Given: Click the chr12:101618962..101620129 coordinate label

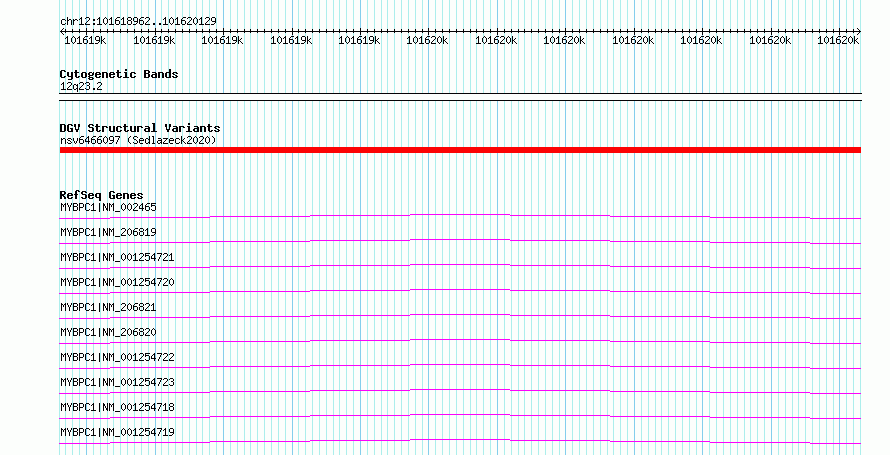Looking at the screenshot, I should [x=138, y=22].
